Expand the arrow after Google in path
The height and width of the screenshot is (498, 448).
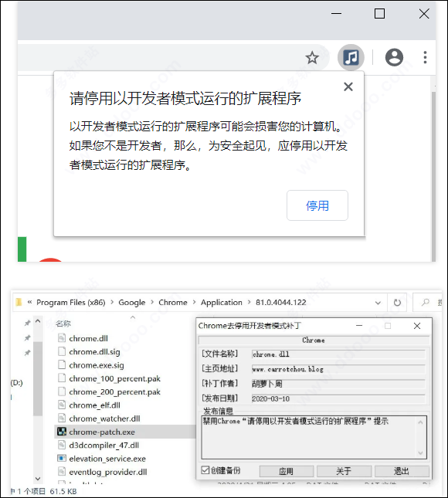click(x=152, y=303)
